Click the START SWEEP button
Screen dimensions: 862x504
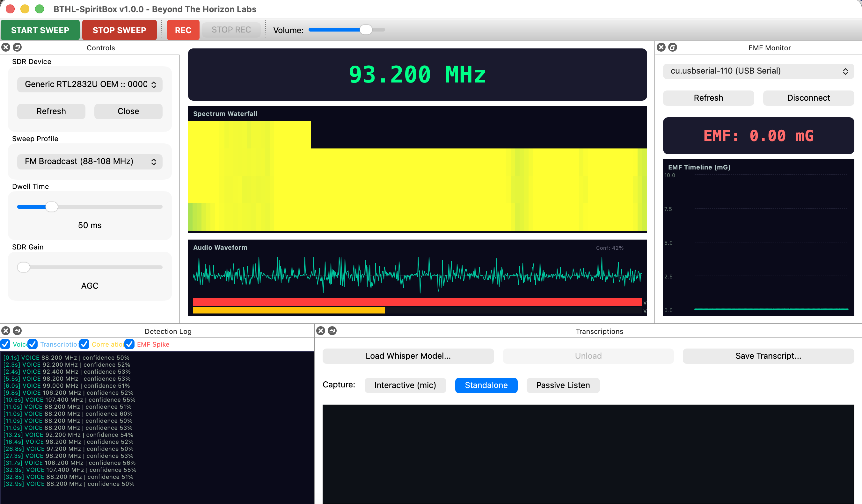tap(40, 30)
